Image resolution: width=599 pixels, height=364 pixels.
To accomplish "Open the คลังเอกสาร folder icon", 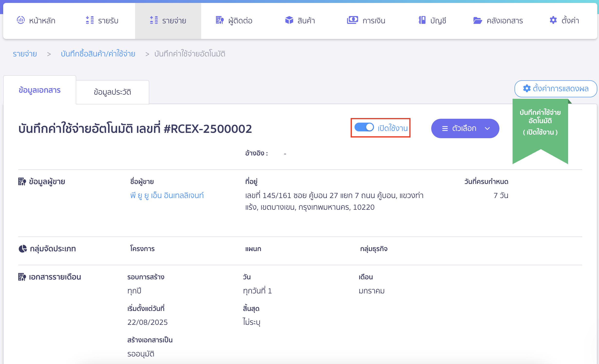I will click(x=477, y=20).
